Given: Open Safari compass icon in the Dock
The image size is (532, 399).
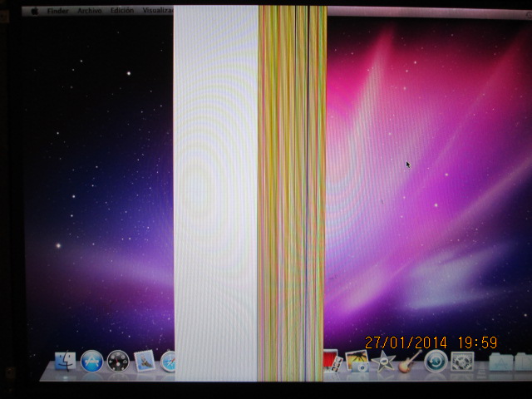Looking at the screenshot, I should (x=168, y=362).
